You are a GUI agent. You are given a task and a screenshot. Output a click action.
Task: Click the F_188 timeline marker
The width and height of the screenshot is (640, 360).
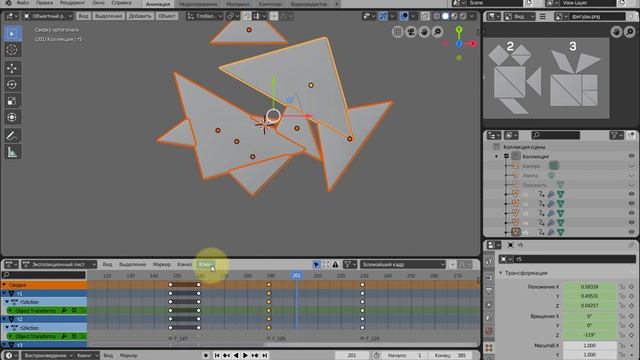click(x=276, y=339)
